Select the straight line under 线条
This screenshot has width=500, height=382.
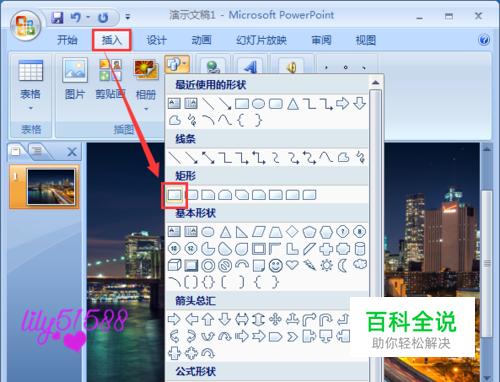click(174, 157)
